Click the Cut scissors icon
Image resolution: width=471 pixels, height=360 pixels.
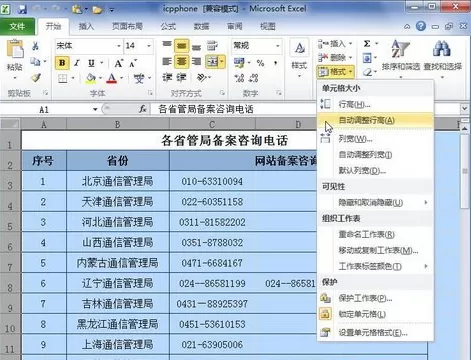coord(35,46)
